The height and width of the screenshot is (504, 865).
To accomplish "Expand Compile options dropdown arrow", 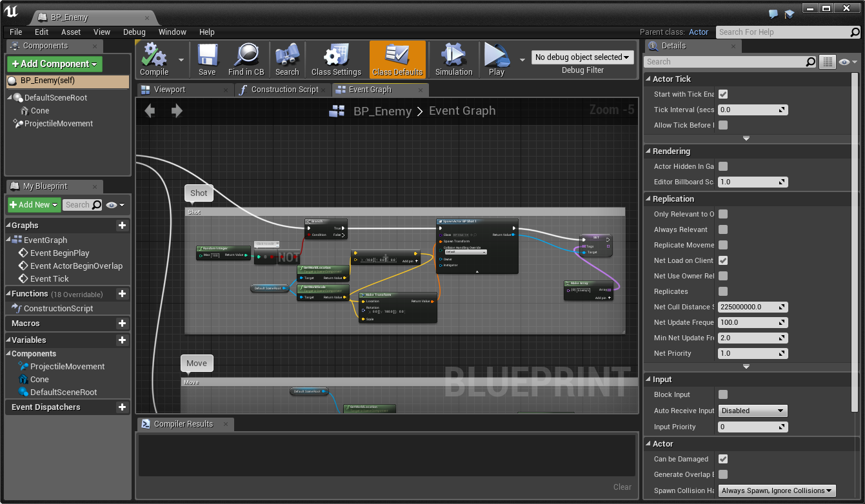I will (181, 59).
